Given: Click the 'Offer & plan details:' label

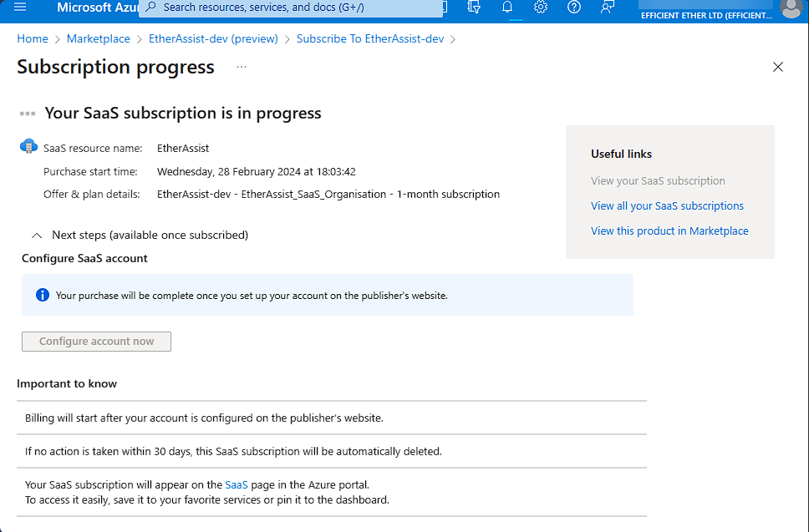Looking at the screenshot, I should (92, 195).
